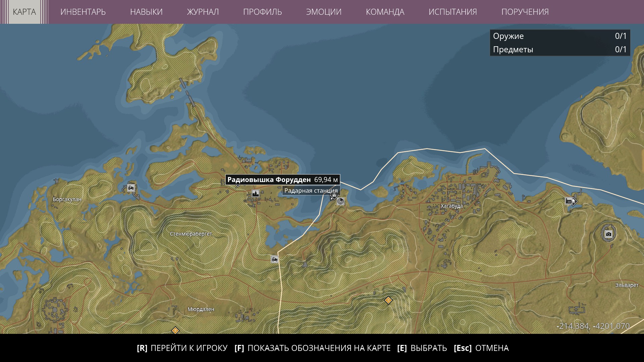The height and width of the screenshot is (362, 644).
Task: Switch to the ПОРУЧЕНИЯ tab
Action: 525,12
